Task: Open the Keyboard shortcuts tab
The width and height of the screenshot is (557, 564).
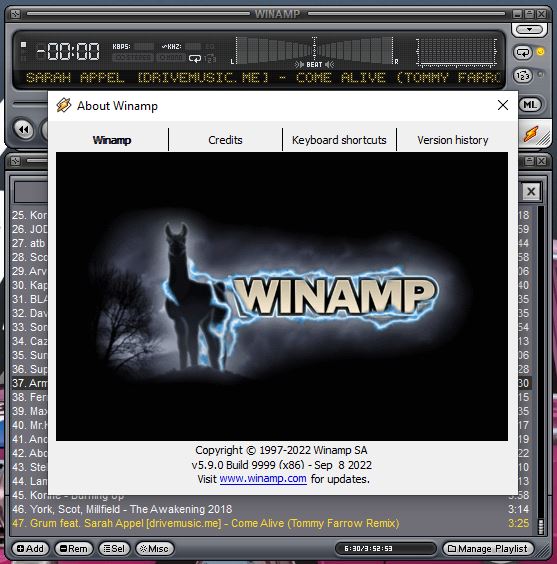Action: point(339,140)
